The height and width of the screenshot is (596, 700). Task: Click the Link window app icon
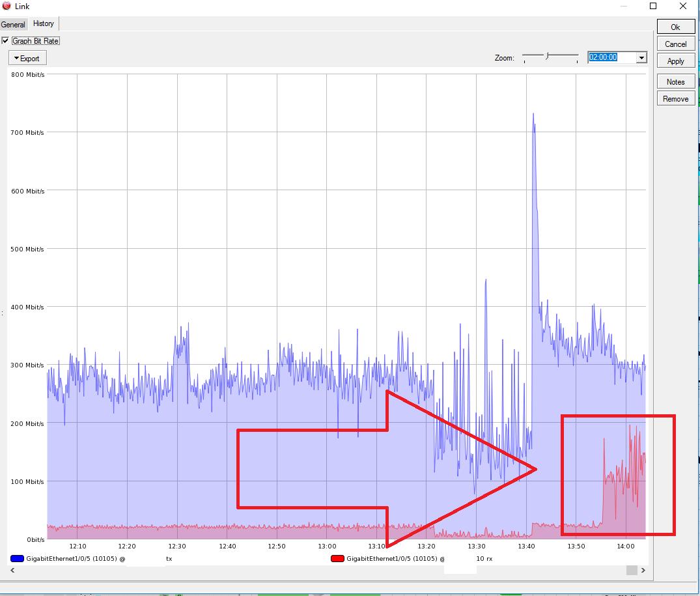[7, 6]
